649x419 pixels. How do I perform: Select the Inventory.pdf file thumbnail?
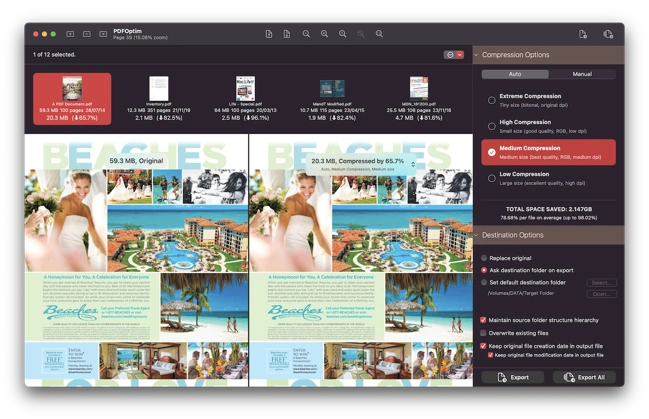coord(159,88)
